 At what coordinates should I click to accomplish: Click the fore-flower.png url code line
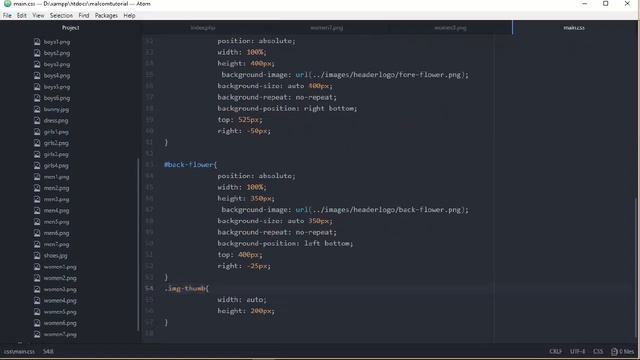tap(345, 75)
